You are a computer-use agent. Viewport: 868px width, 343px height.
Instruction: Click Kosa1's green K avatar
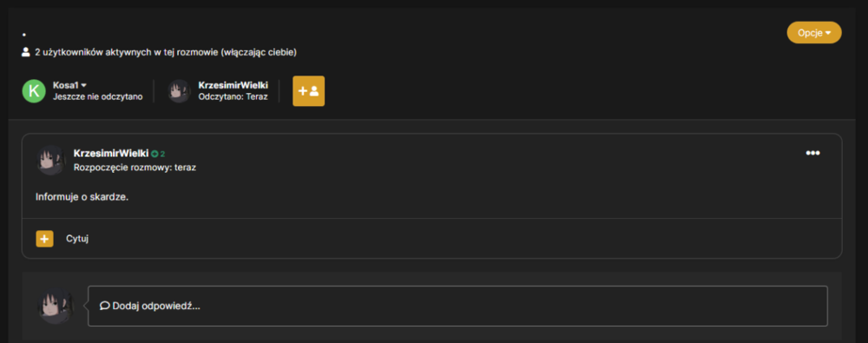34,91
